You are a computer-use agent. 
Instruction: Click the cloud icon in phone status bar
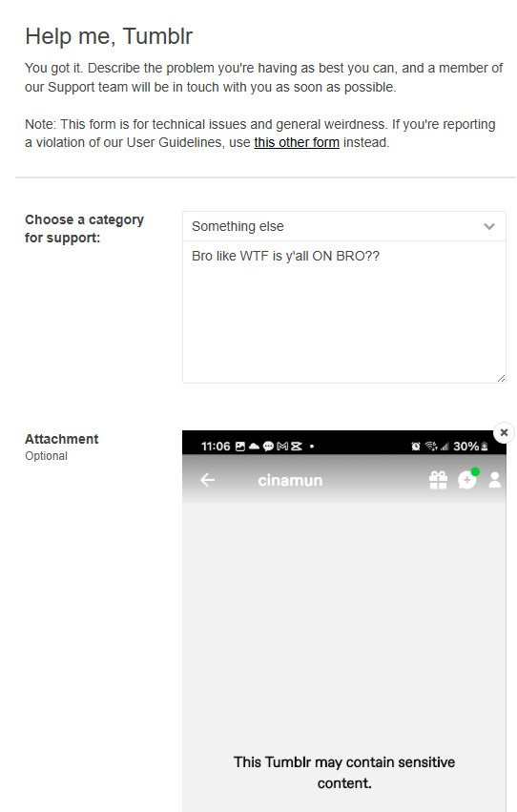(x=254, y=447)
